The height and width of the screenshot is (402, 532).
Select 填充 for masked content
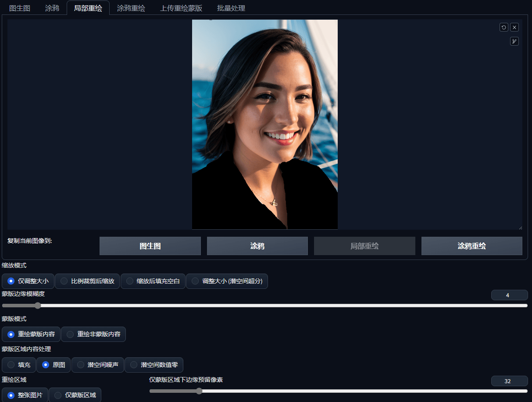[x=19, y=365]
